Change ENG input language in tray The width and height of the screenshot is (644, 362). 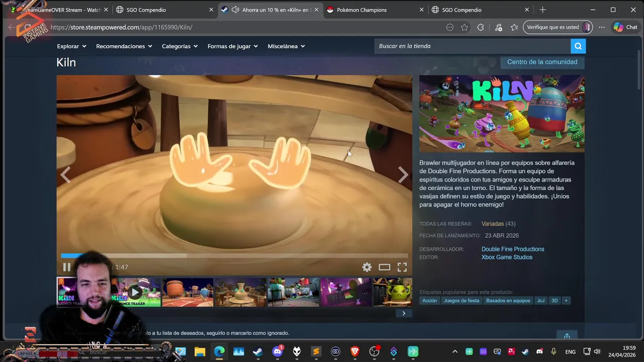click(x=570, y=351)
